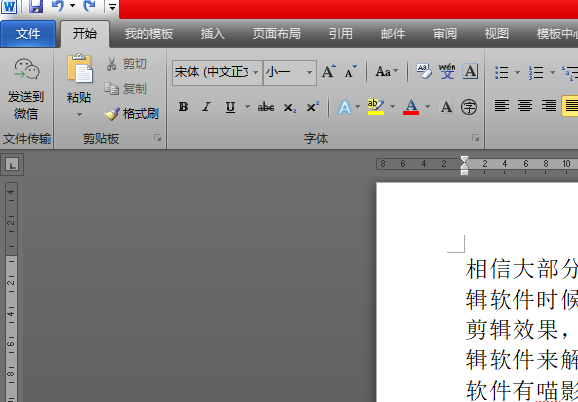Open the 视图 tab
Image resolution: width=578 pixels, height=402 pixels.
[x=497, y=34]
